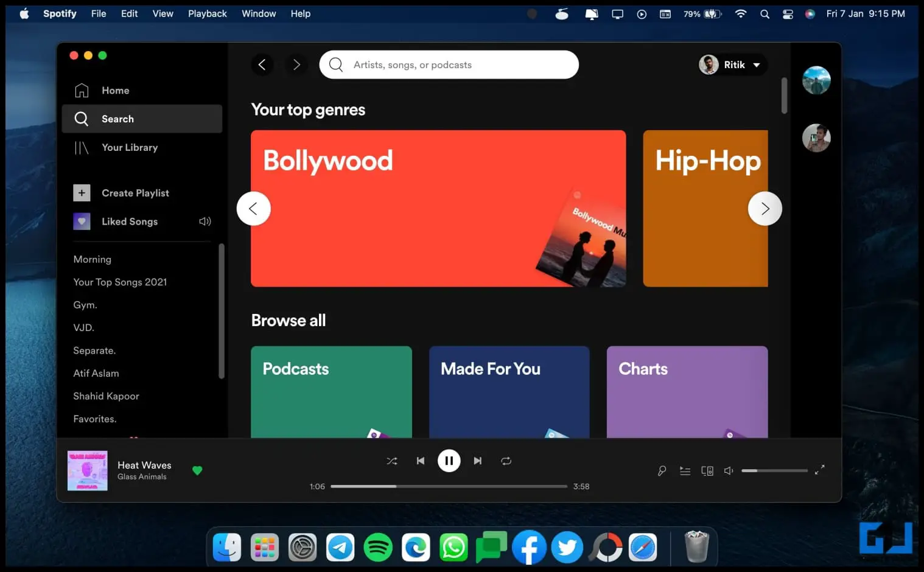Open Telegram from the Dock
This screenshot has height=572, width=924.
340,548
